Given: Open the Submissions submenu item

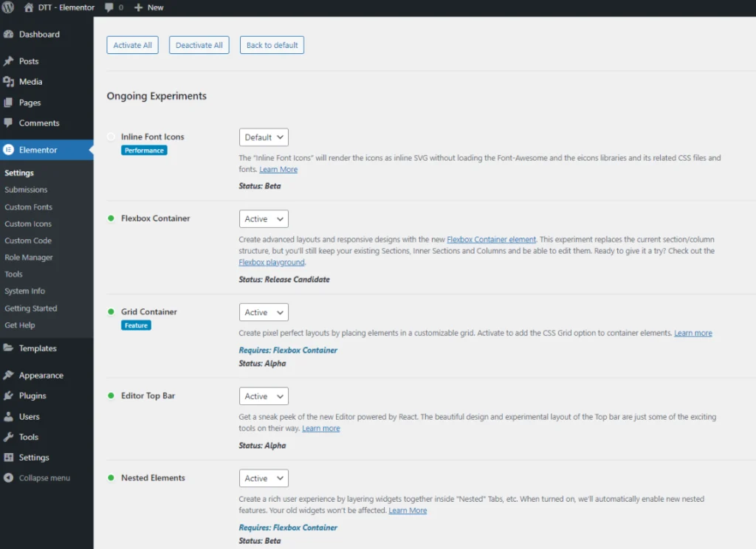Looking at the screenshot, I should pos(26,190).
